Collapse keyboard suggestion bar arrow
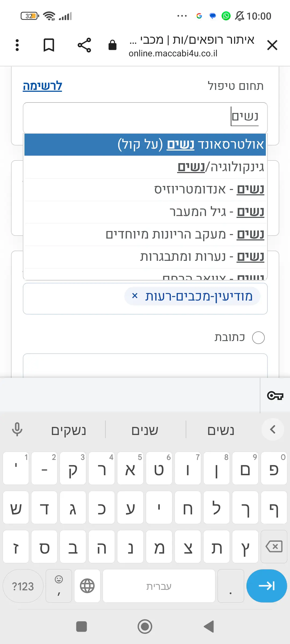 273,429
